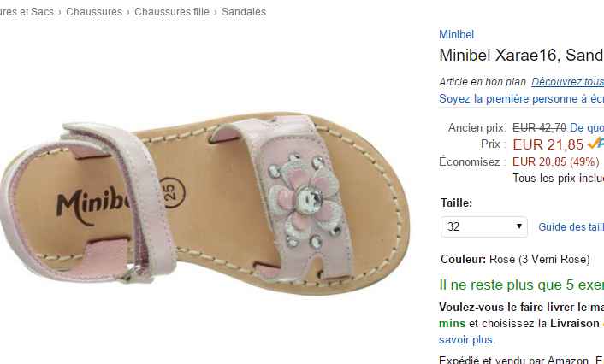Click the 'savoir plus' delivery link

(x=467, y=340)
